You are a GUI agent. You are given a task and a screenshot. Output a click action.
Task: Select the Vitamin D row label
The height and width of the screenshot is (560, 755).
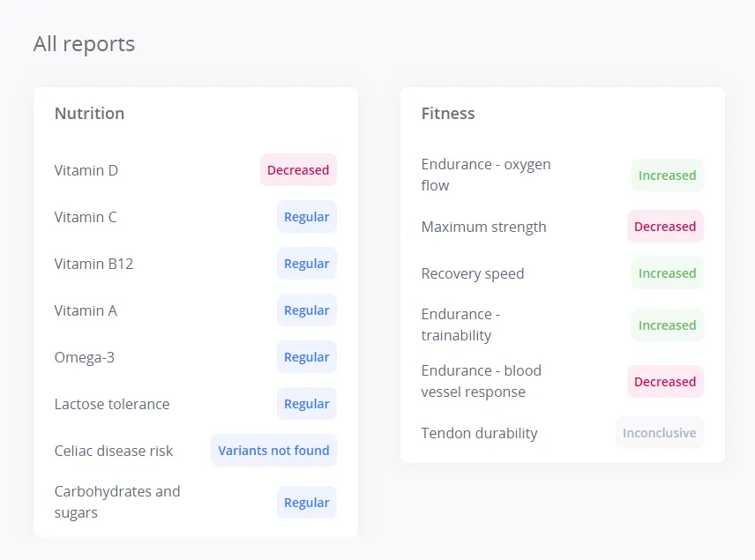[x=86, y=170]
